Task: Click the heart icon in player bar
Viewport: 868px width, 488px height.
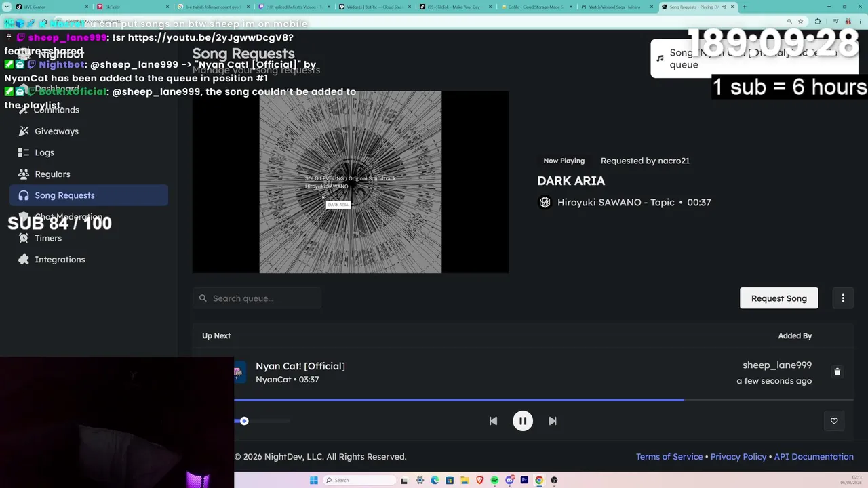Action: (834, 421)
